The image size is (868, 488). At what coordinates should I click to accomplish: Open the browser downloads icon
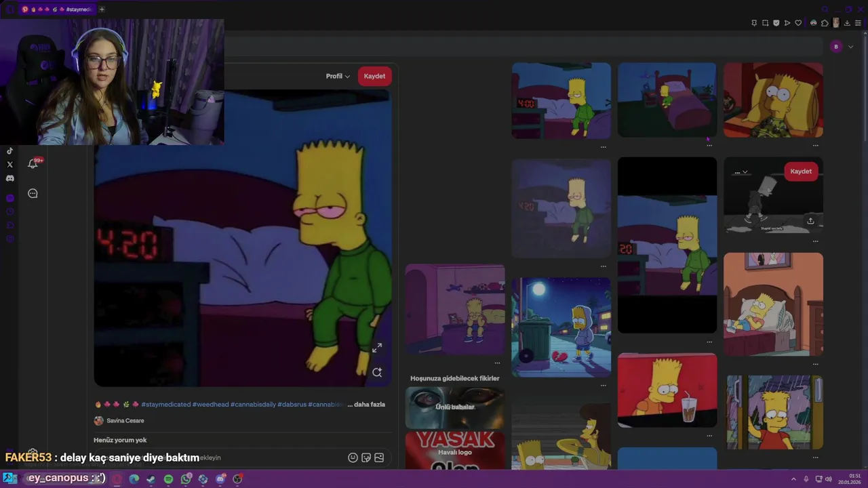coord(846,23)
